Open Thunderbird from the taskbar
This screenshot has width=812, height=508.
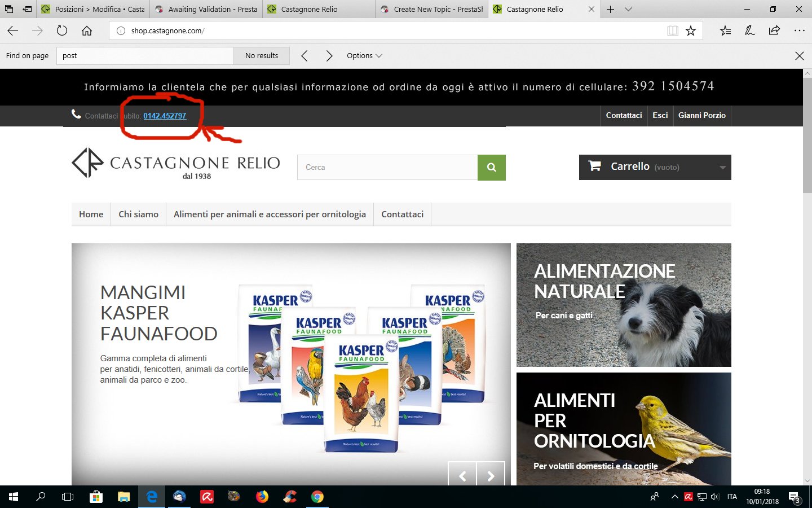[x=179, y=497]
